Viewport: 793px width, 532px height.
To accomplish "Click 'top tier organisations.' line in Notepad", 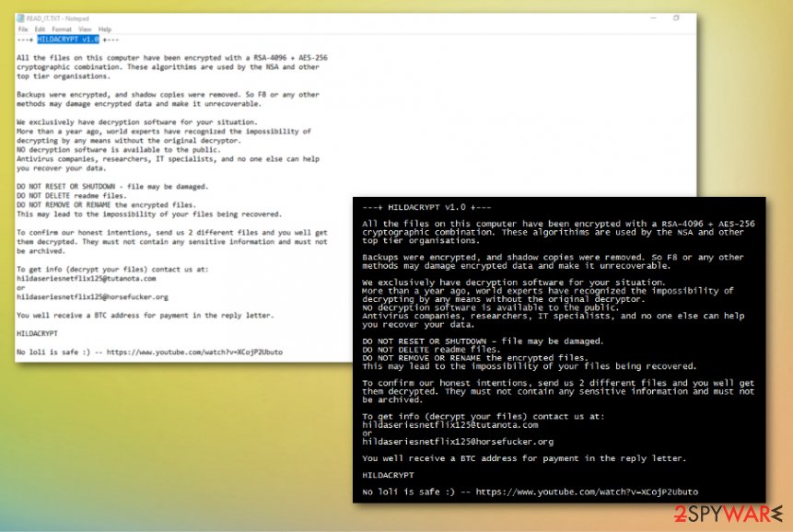I will [x=64, y=76].
